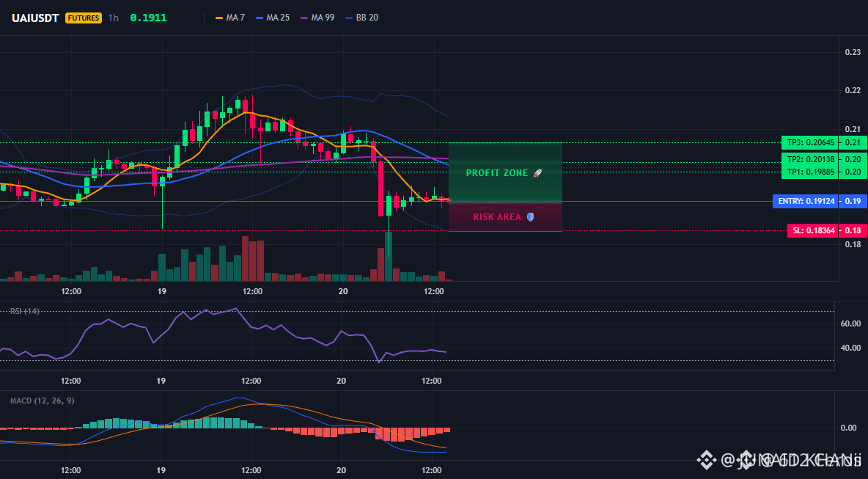The width and height of the screenshot is (868, 479).
Task: Click the RSI (14) indicator label
Action: 25,311
